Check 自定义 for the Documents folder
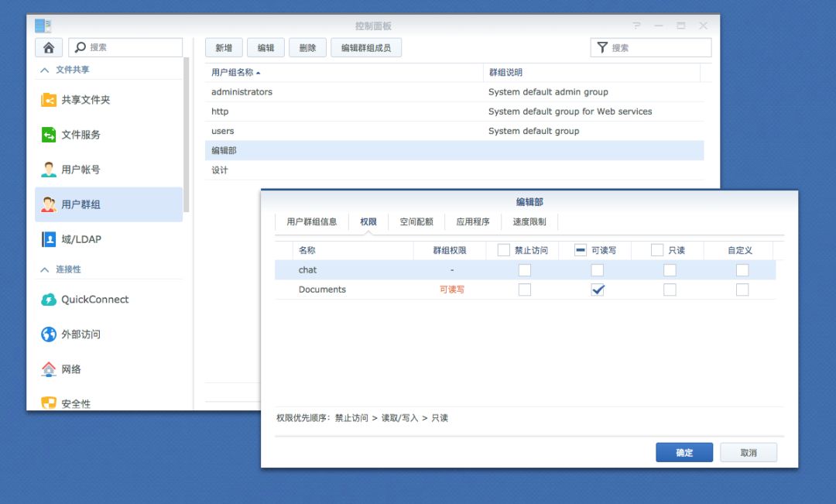The height and width of the screenshot is (504, 836). (x=742, y=290)
